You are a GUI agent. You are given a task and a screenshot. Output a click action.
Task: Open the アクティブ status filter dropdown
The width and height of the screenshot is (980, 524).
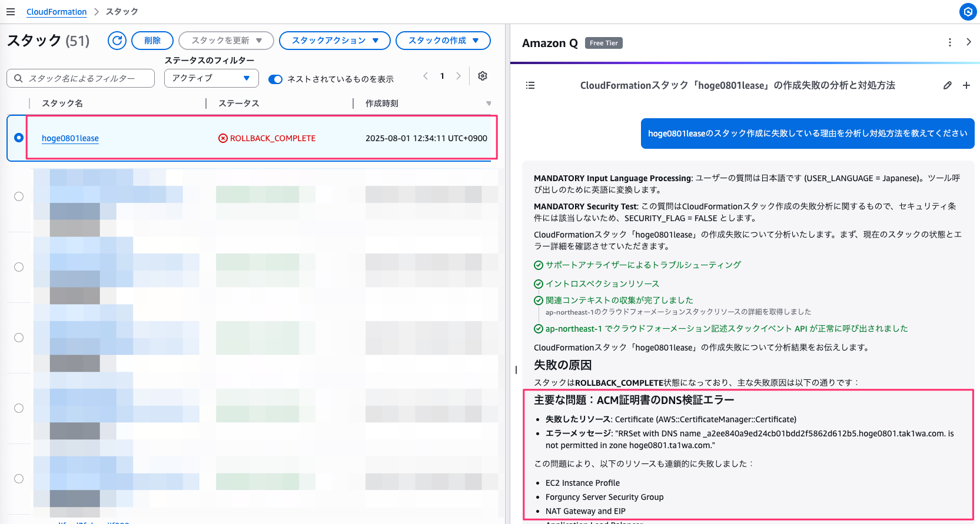coord(211,78)
